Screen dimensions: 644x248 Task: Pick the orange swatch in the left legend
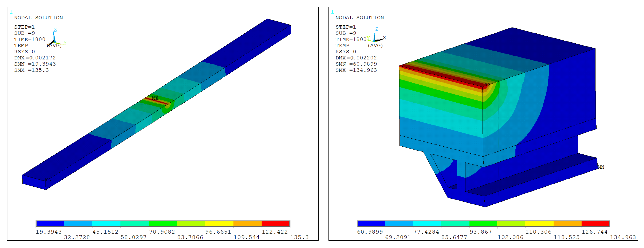pos(247,224)
